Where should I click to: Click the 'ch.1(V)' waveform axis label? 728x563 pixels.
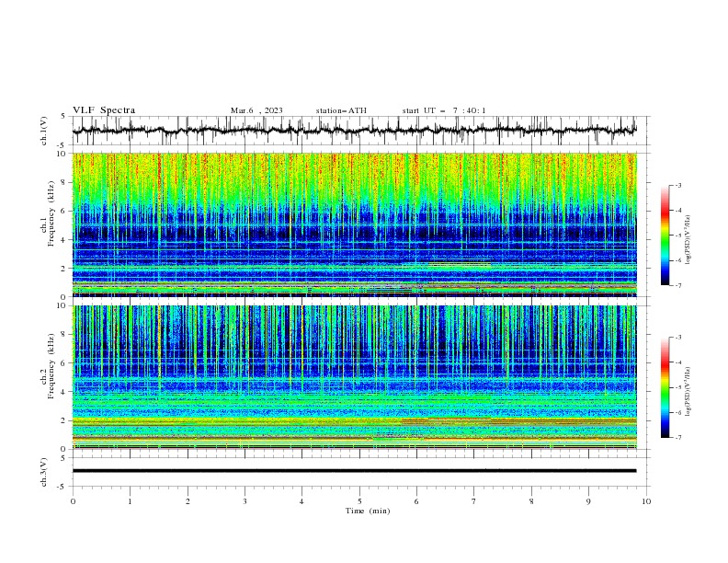tap(44, 131)
